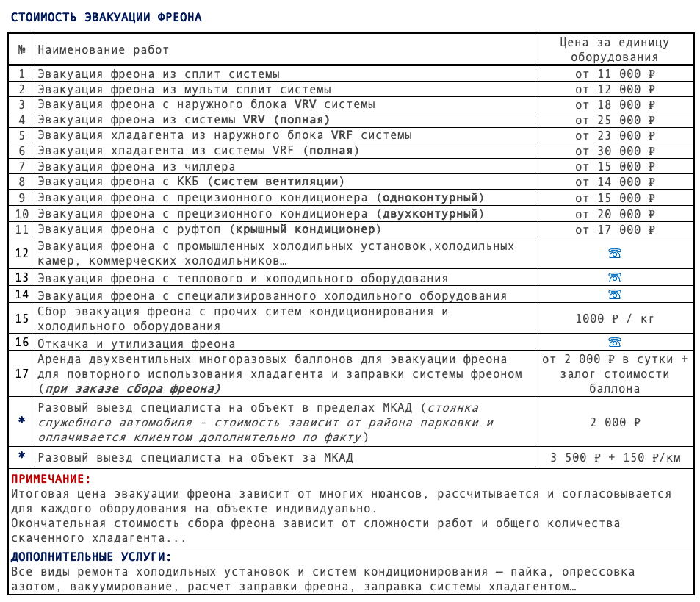Click the price in the одноконтурный row
Image resolution: width=700 pixels, height=602 pixels.
[614, 198]
